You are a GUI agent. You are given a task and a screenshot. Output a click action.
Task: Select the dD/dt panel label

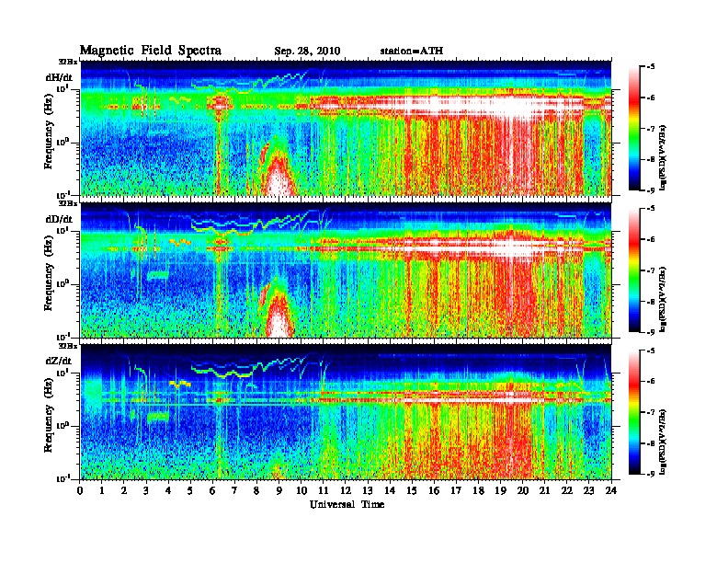[x=59, y=219]
